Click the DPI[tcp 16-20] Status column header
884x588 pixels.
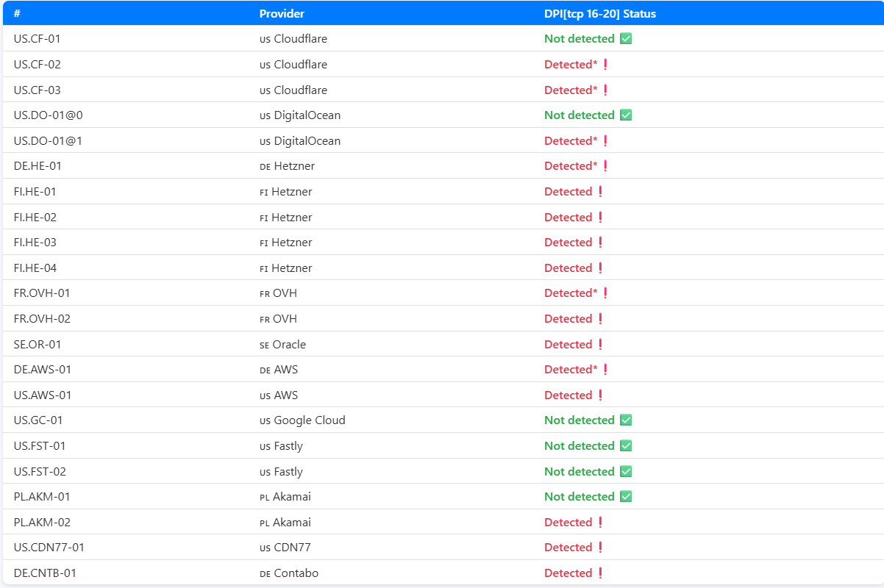coord(599,14)
